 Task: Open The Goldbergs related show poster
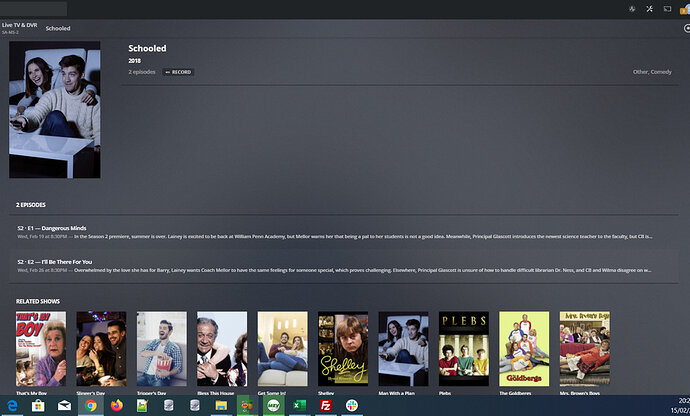click(524, 349)
